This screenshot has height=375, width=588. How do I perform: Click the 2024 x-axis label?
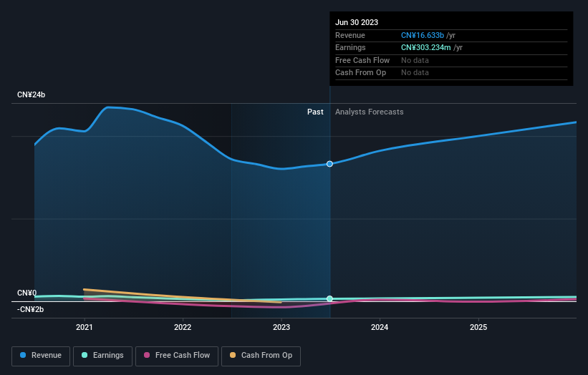coord(380,328)
